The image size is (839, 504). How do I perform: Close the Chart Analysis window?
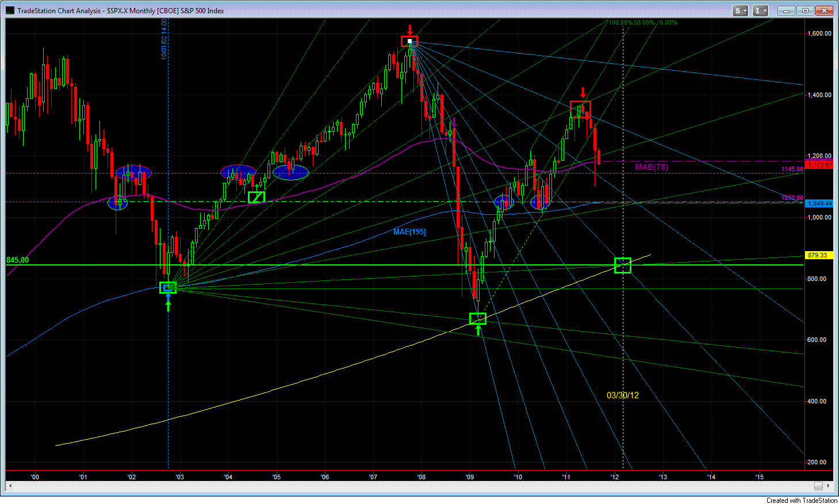pos(825,10)
